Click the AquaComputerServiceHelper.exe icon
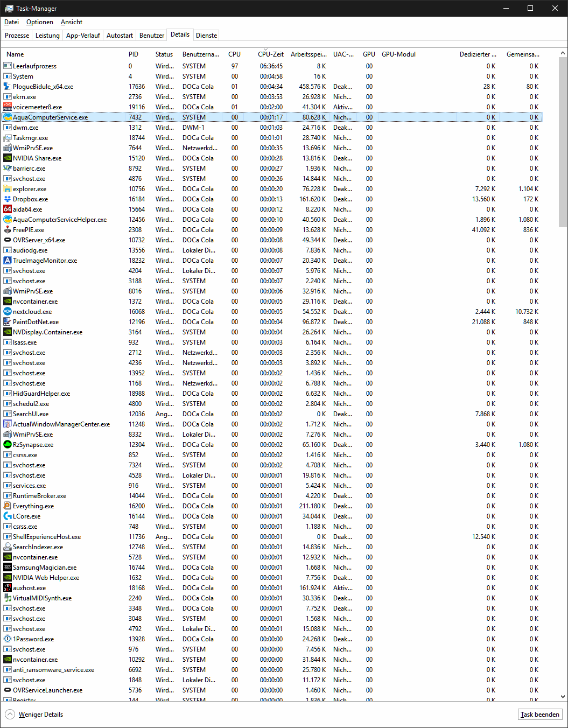Image resolution: width=568 pixels, height=728 pixels. point(8,220)
